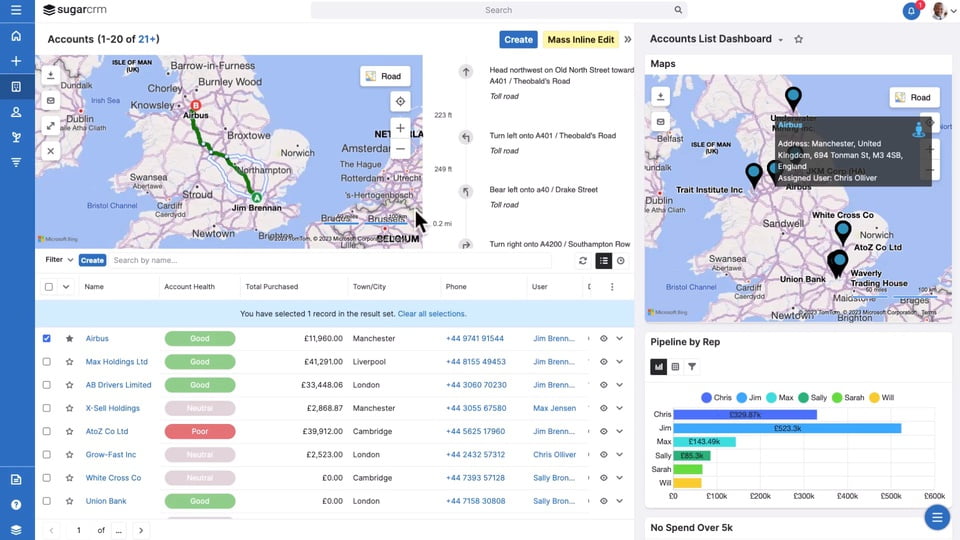Viewport: 960px width, 540px height.
Task: Sort by Town/City column header
Action: coord(369,287)
